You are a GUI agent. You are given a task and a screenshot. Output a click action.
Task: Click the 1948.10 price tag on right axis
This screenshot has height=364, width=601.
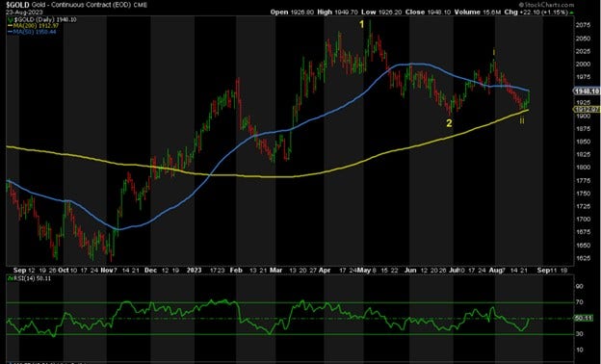[587, 91]
